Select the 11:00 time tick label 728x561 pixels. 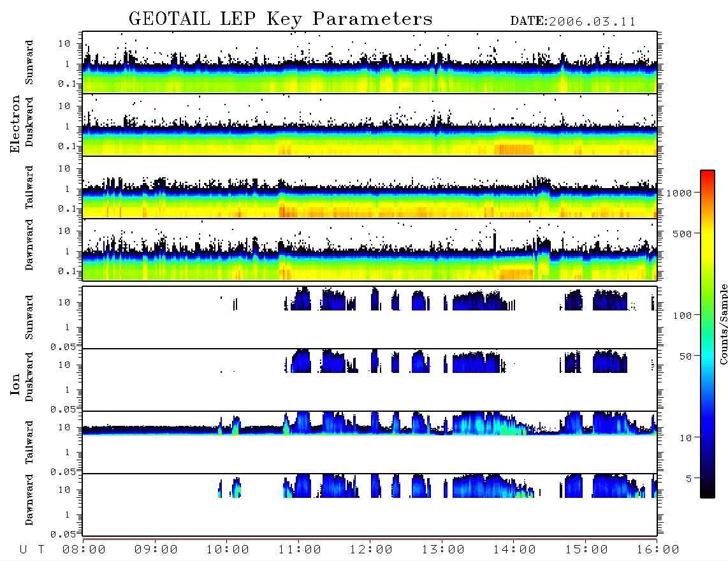tap(300, 550)
